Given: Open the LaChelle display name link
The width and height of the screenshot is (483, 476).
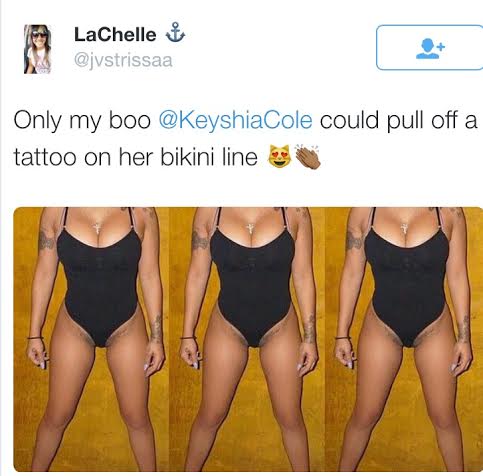Looking at the screenshot, I should (x=115, y=35).
